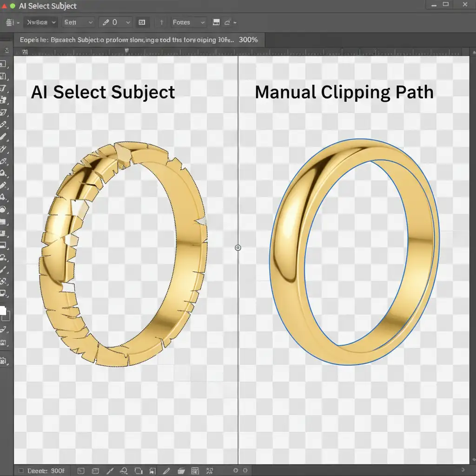This screenshot has width=476, height=476.
Task: Open the tool preset menu at far left
Action: (x=11, y=22)
